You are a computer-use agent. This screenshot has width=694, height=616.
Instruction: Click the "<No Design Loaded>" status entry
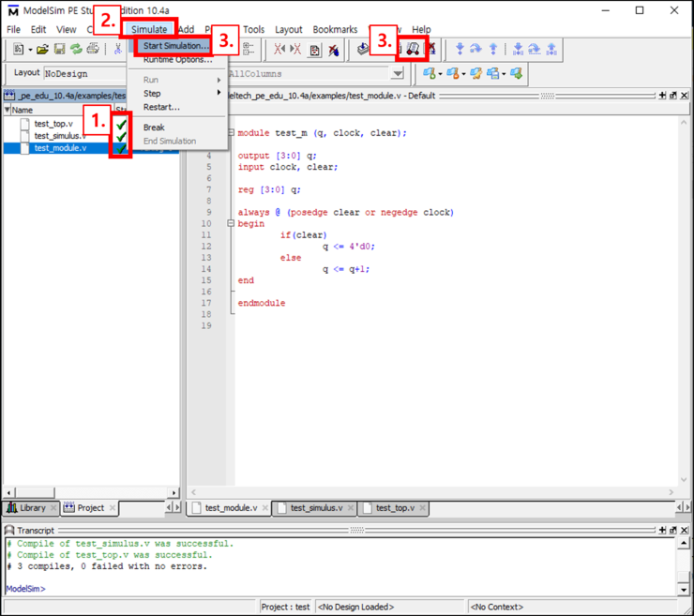click(x=355, y=607)
